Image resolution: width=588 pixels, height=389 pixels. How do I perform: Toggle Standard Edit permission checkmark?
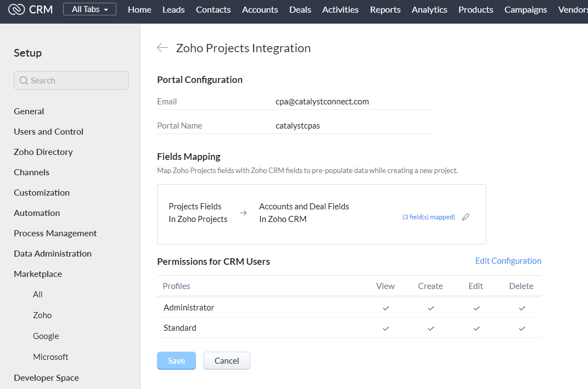coord(476,329)
